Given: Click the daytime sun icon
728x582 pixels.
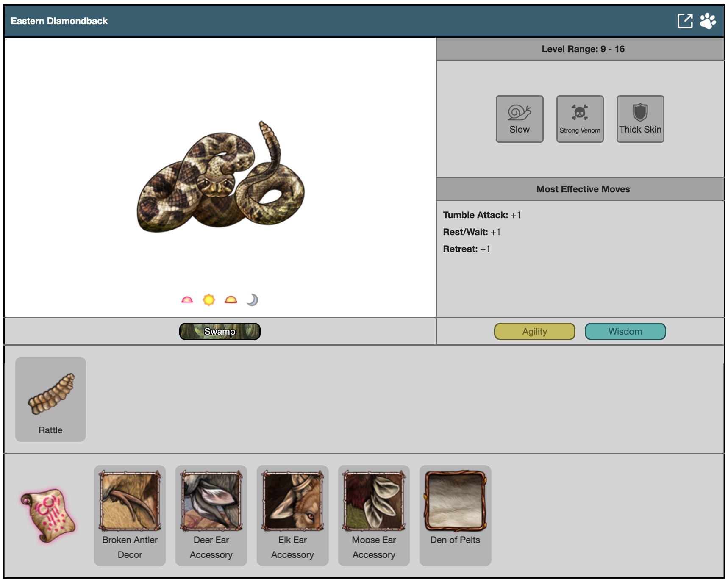Looking at the screenshot, I should pos(209,300).
